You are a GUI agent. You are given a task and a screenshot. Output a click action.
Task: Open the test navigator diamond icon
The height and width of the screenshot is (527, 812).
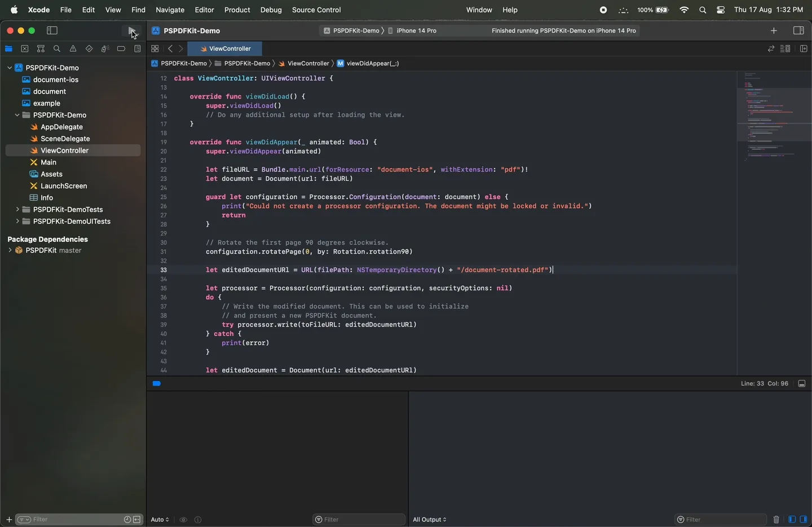pyautogui.click(x=89, y=49)
